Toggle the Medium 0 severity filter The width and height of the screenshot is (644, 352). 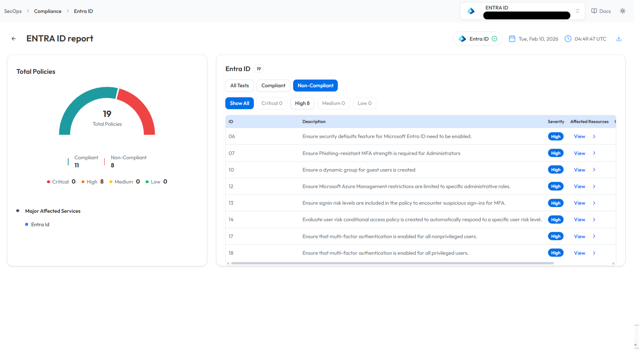pos(333,103)
